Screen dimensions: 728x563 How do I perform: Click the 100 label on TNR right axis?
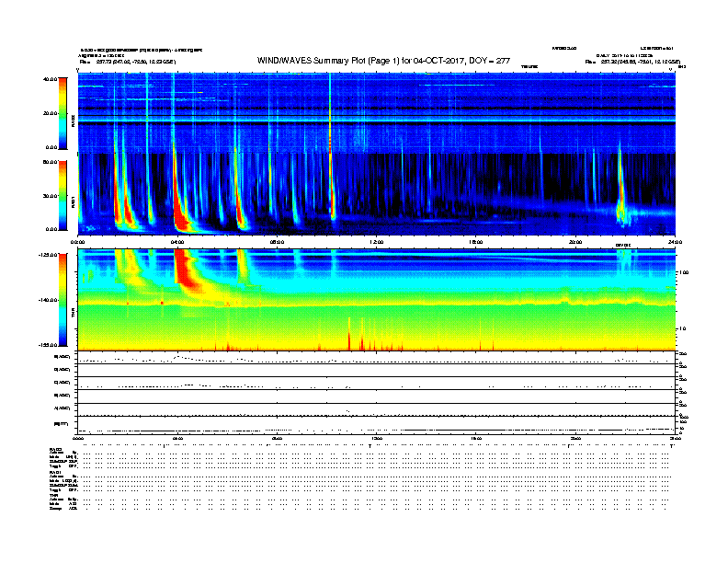click(x=683, y=272)
